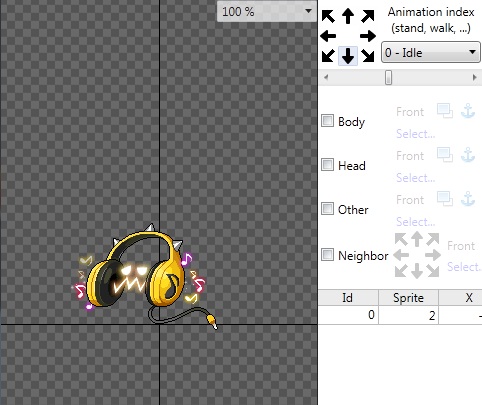482x405 pixels.
Task: Select the up direction arrow
Action: click(x=348, y=16)
